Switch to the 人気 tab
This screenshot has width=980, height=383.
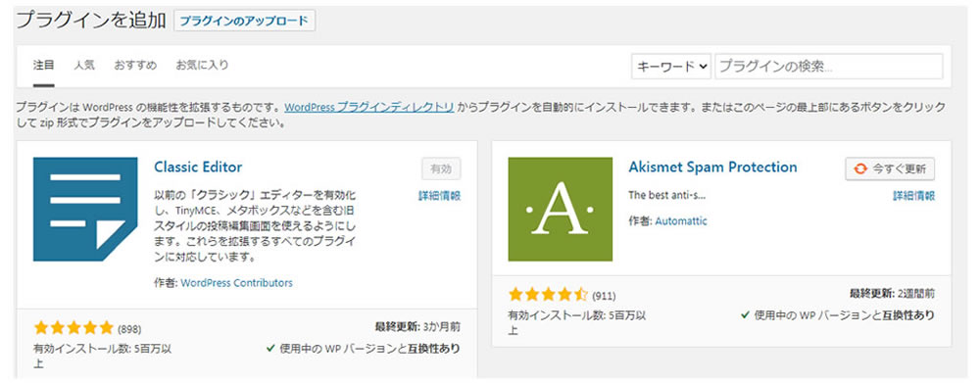point(83,65)
